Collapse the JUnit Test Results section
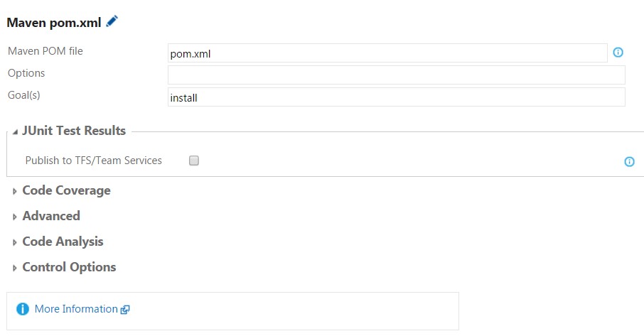644x336 pixels. pos(15,132)
